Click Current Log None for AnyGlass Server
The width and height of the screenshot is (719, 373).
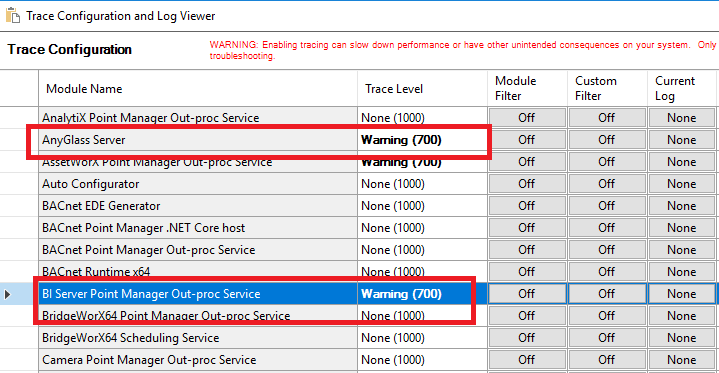[682, 140]
